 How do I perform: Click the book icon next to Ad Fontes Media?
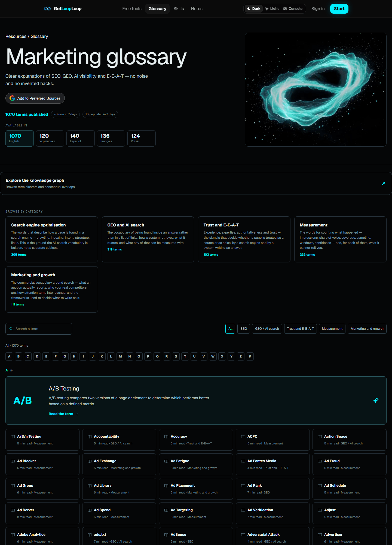243,461
